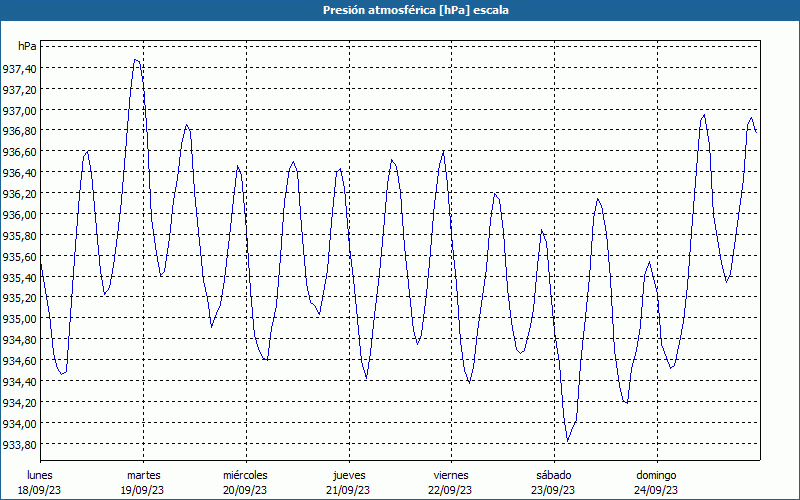The image size is (800, 500).
Task: Click the lowest pressure dip after sábado
Action: (x=567, y=441)
